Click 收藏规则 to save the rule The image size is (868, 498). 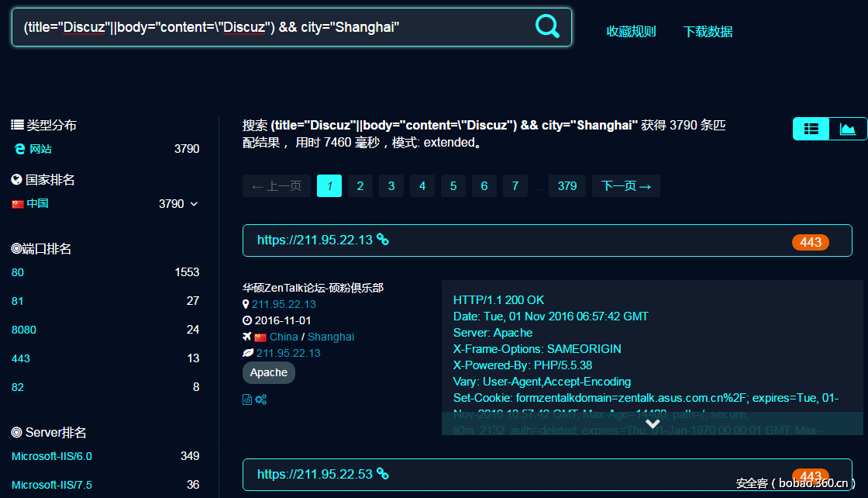pyautogui.click(x=631, y=32)
